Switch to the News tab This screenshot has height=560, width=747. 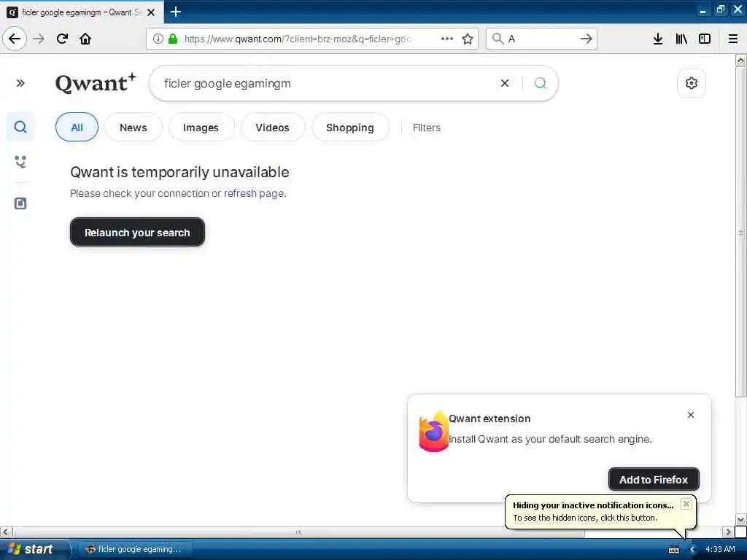click(133, 127)
